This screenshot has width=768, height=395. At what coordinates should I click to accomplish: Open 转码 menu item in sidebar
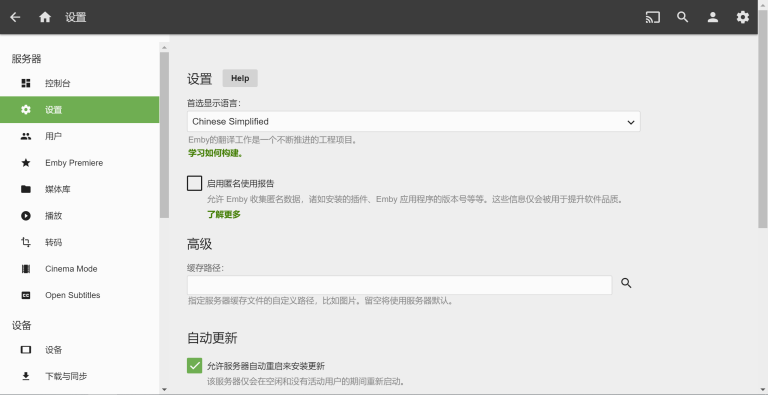tap(79, 242)
